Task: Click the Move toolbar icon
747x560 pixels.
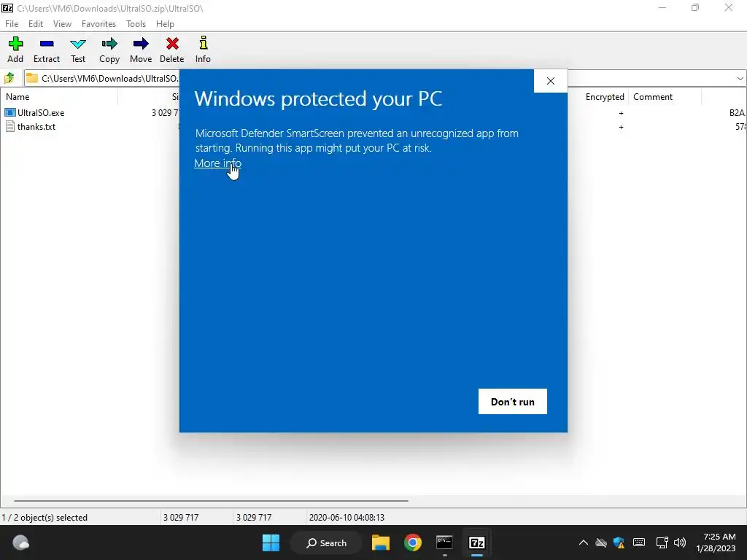Action: pos(141,50)
